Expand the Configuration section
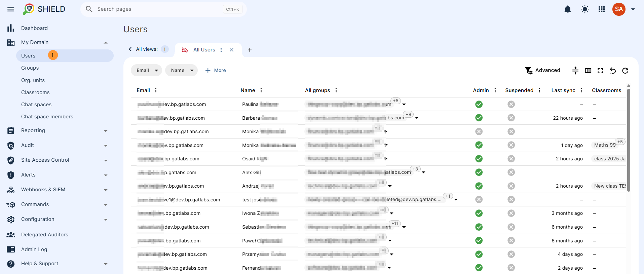 [106, 220]
